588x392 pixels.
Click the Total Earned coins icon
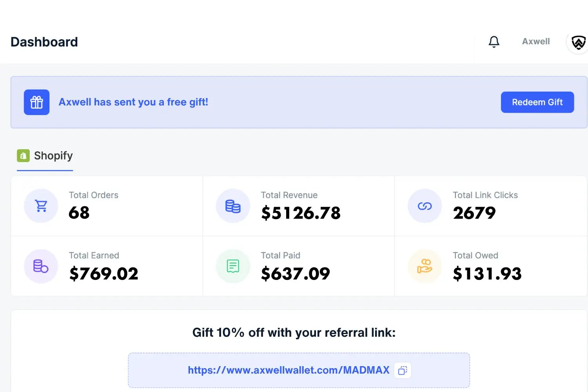41,266
